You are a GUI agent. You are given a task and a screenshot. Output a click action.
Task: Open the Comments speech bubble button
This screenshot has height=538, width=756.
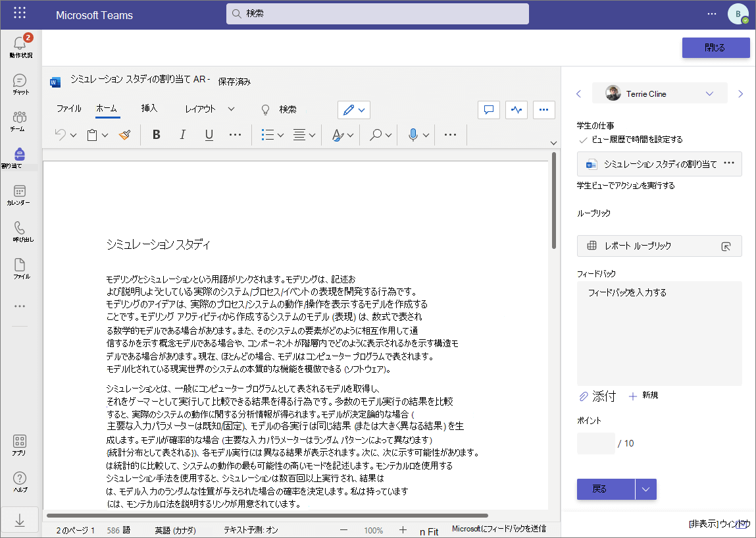488,109
